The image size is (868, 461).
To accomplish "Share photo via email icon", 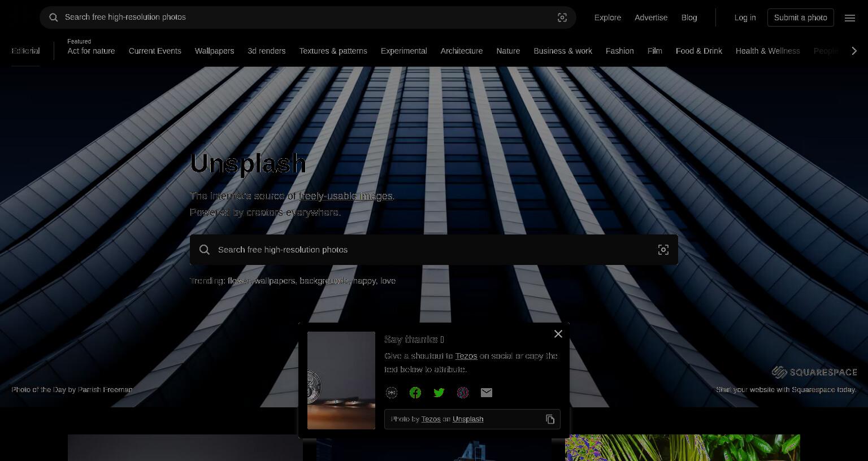I will pyautogui.click(x=487, y=393).
